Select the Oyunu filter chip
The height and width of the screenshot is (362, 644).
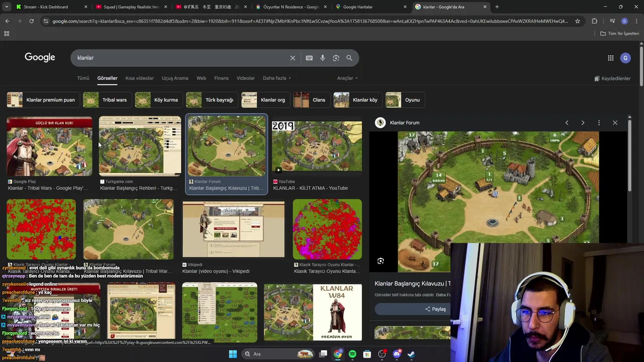405,100
